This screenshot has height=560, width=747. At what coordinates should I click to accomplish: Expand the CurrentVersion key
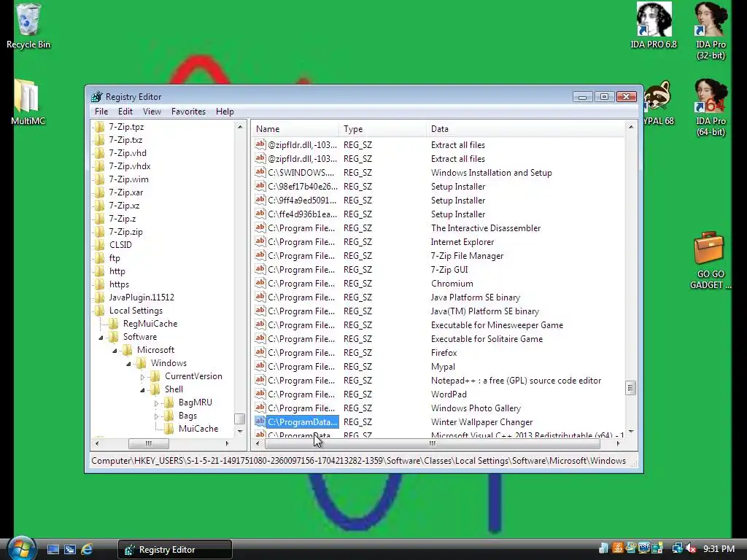pyautogui.click(x=142, y=377)
